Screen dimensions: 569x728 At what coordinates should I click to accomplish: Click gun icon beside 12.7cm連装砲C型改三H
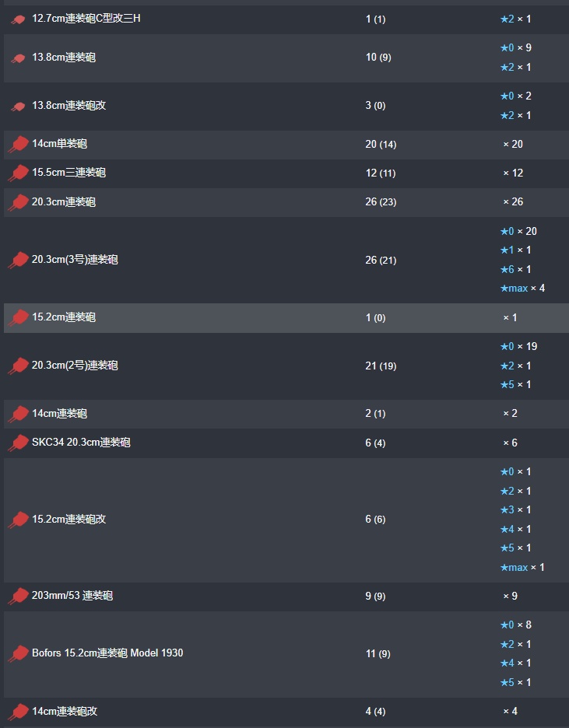(x=18, y=19)
